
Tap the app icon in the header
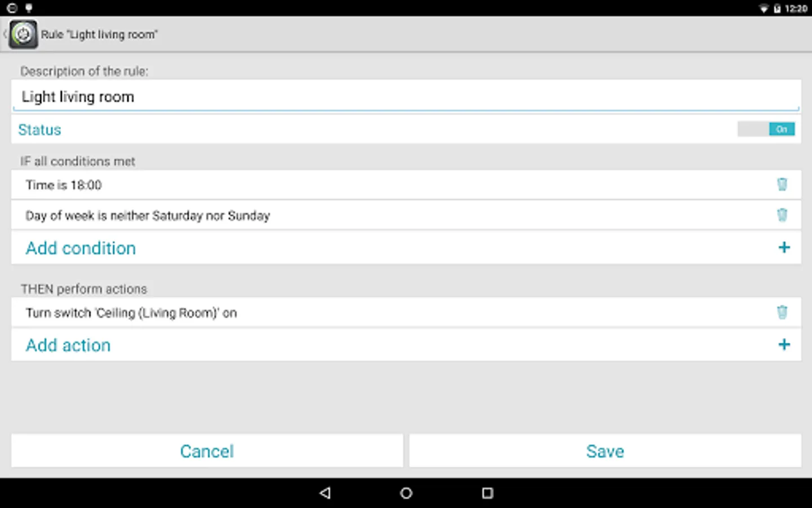(x=23, y=34)
